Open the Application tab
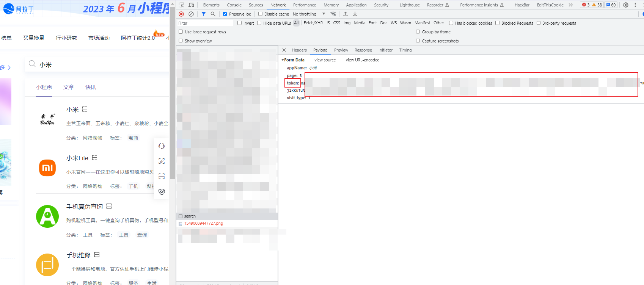 tap(356, 5)
